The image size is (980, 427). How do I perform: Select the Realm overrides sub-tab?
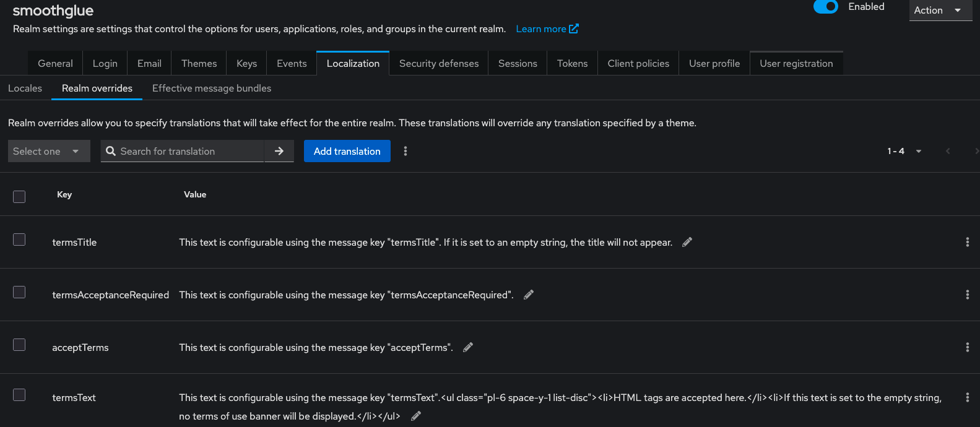(x=97, y=88)
